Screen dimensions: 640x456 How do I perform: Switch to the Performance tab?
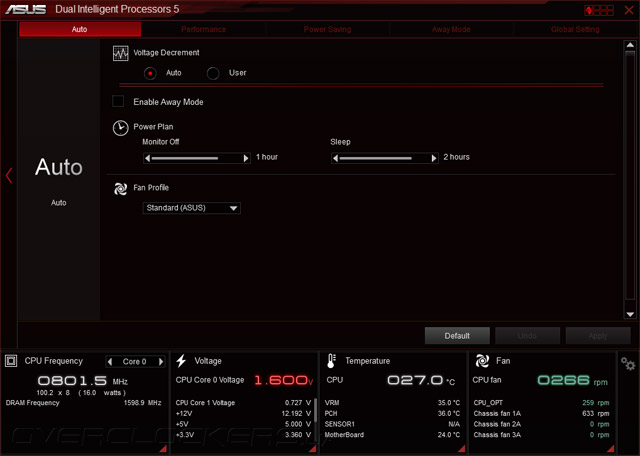(x=203, y=29)
